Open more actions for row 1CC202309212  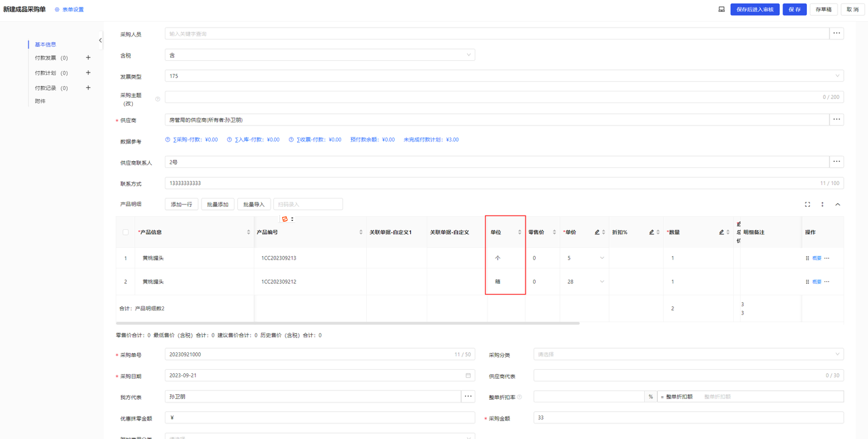tap(827, 282)
